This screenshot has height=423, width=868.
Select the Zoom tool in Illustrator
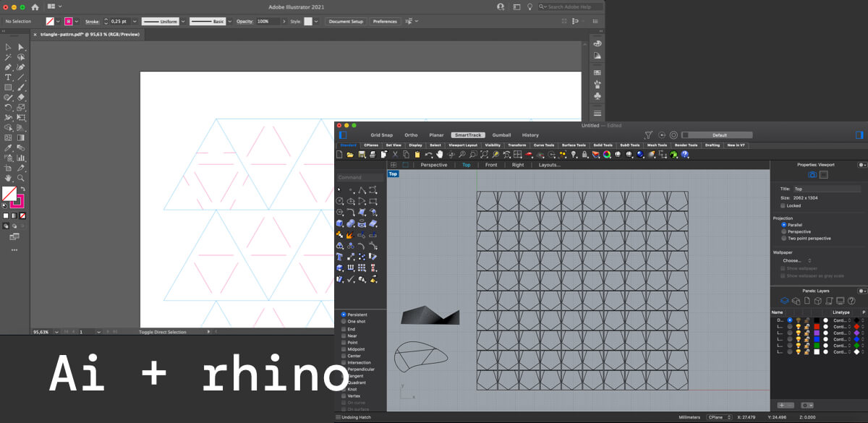21,178
